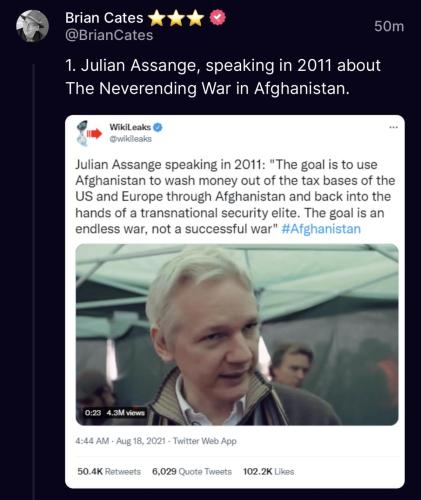The height and width of the screenshot is (500, 421).
Task: Open the 4:44 AM Aug 18, 2021 timestamp
Action: (120, 441)
